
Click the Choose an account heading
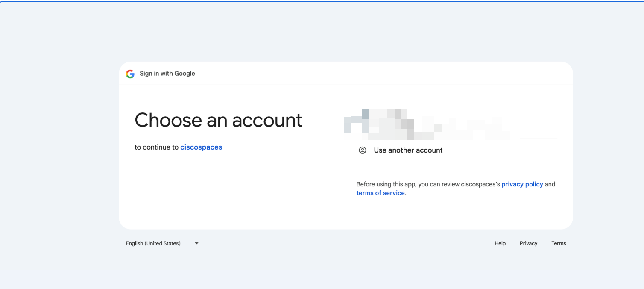[218, 120]
